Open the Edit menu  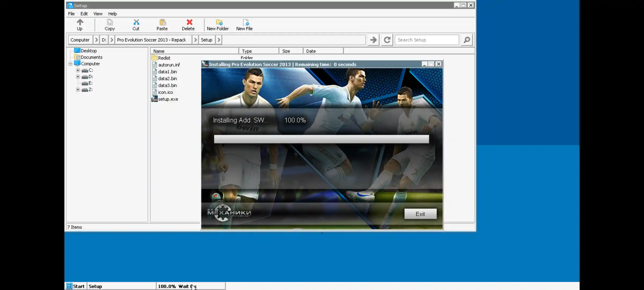tap(84, 14)
